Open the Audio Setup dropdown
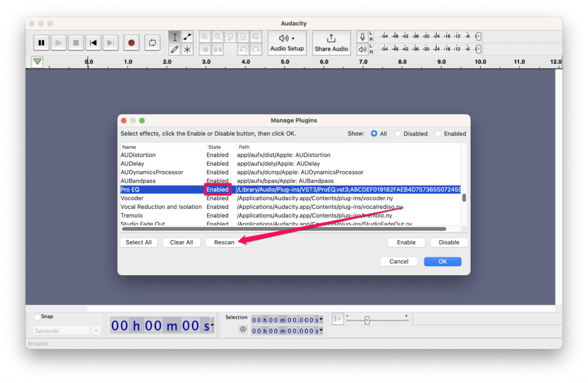This screenshot has width=588, height=383. click(287, 42)
